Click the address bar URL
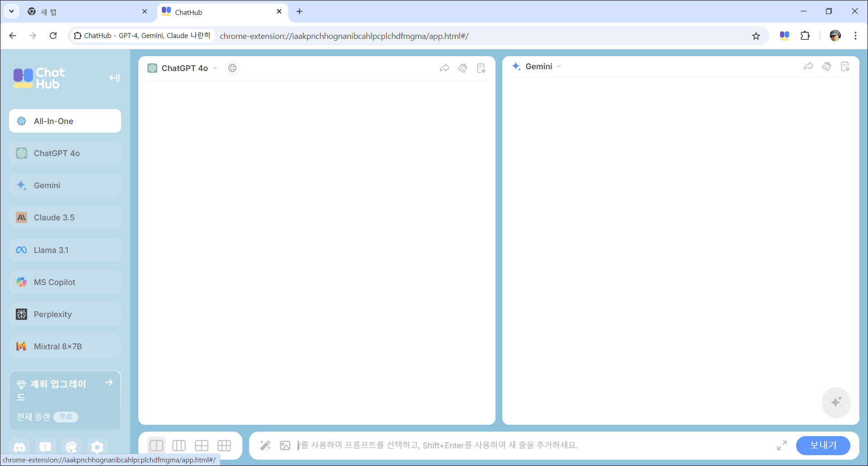This screenshot has height=466, width=868. click(344, 36)
